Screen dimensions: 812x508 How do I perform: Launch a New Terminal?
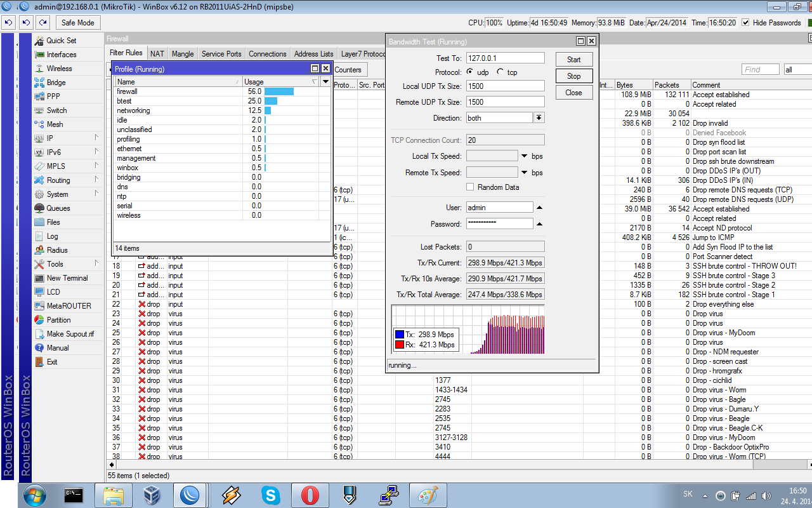(67, 278)
